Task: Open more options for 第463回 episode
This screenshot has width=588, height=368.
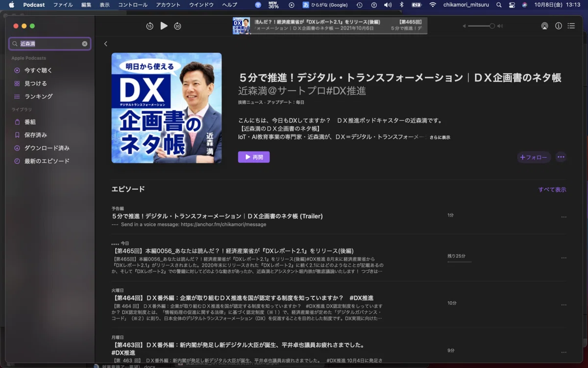Action: point(563,352)
